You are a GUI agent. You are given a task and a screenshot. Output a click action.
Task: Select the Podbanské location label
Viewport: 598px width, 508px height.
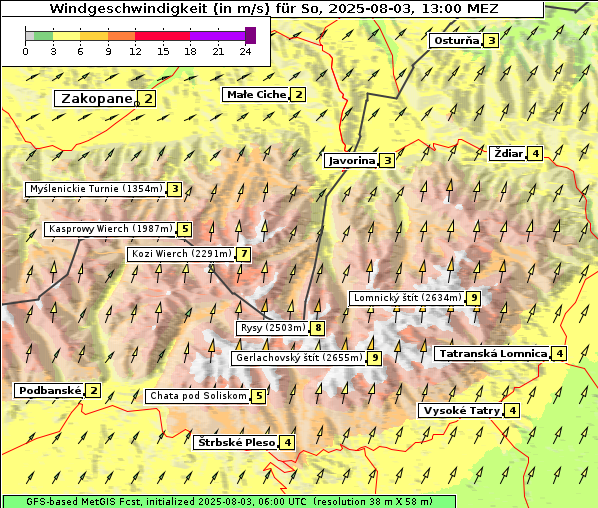50,391
